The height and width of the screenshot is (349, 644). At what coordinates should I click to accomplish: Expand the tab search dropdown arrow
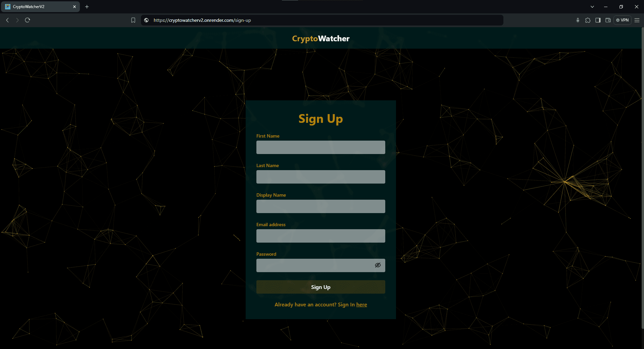(x=592, y=7)
